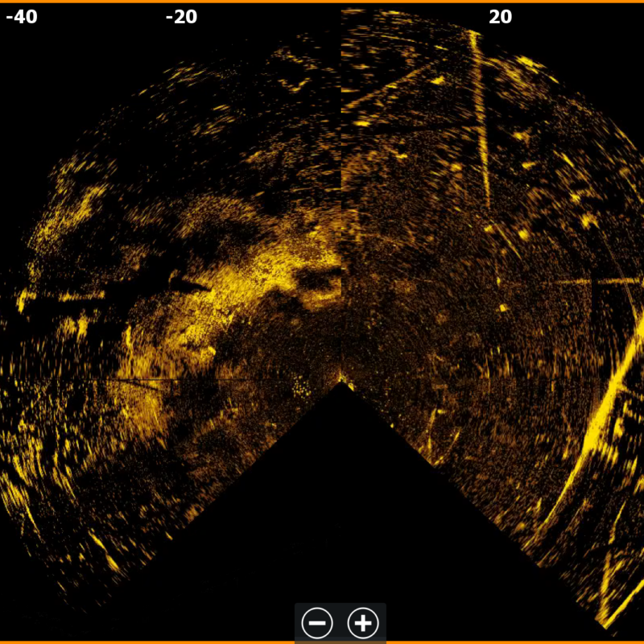Tap the dark shadow streak inside the yellow patch
Viewport: 644px width, 644px height.
click(190, 284)
